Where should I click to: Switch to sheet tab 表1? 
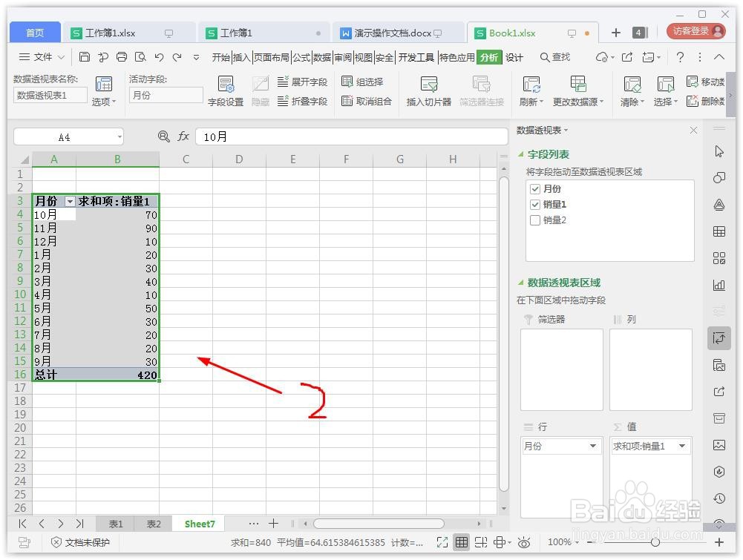click(115, 524)
